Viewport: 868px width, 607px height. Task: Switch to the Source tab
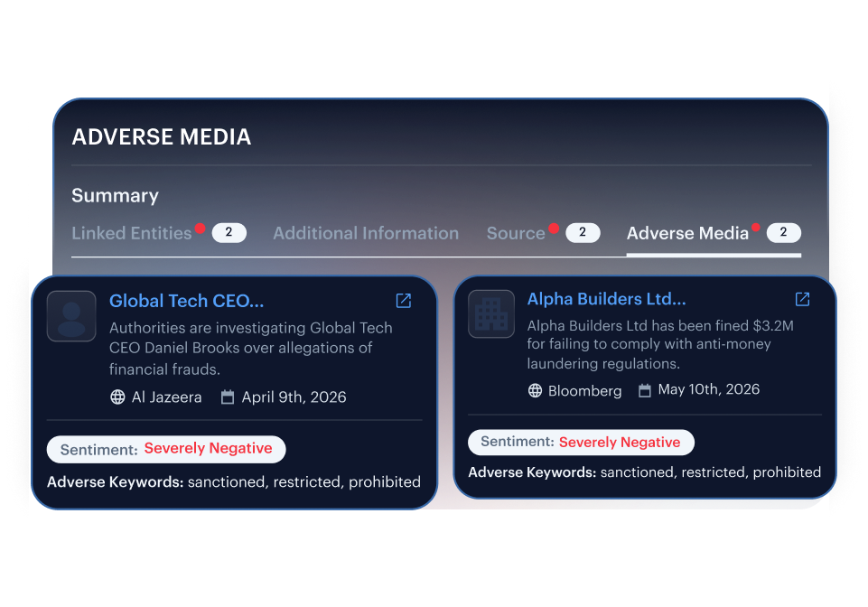coord(516,233)
